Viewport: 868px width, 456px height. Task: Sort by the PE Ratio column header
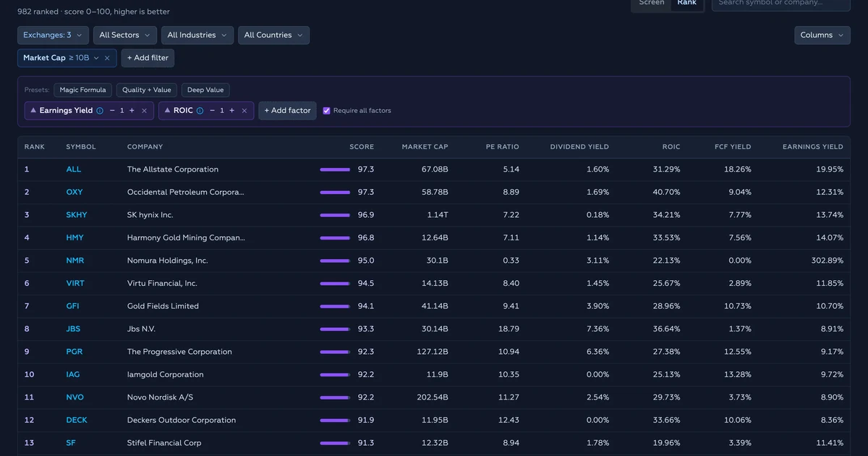[x=503, y=147]
